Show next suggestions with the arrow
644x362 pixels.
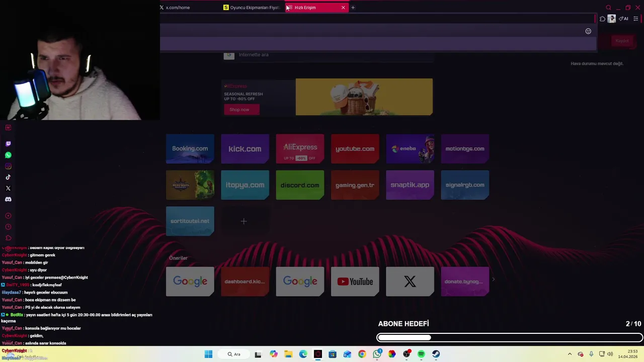tap(493, 280)
